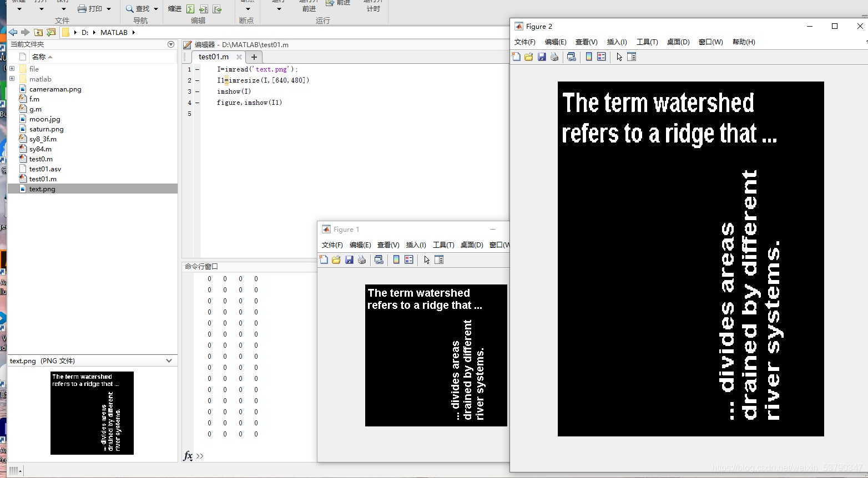Image resolution: width=868 pixels, height=478 pixels.
Task: Open the 断点 breakpoints dropdown arrow
Action: click(x=248, y=9)
